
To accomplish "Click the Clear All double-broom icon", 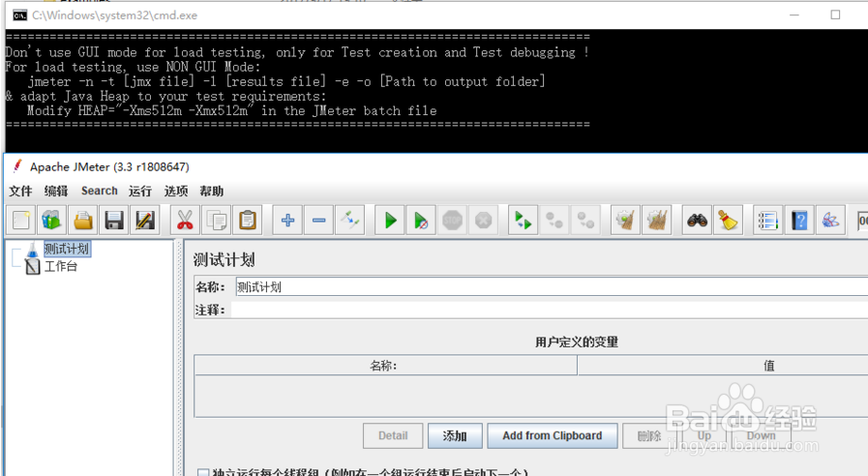I will pos(656,221).
